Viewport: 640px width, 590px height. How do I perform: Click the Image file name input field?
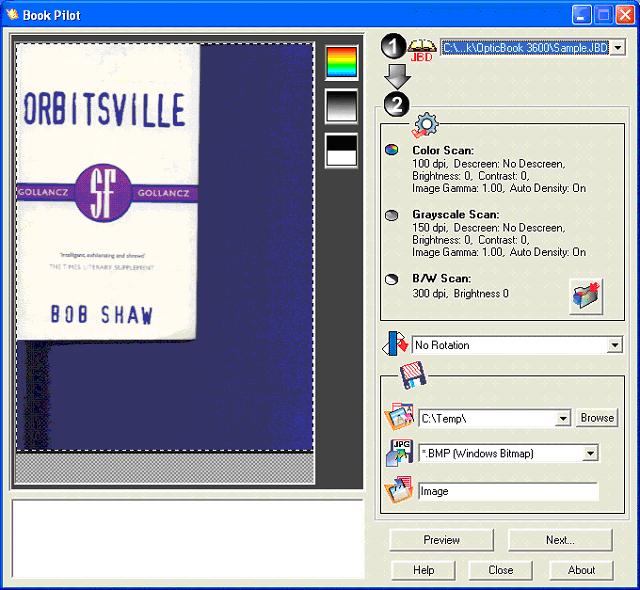[509, 491]
